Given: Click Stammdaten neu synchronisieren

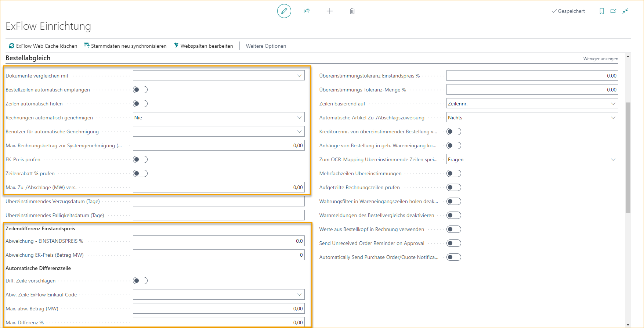Looking at the screenshot, I should point(125,46).
